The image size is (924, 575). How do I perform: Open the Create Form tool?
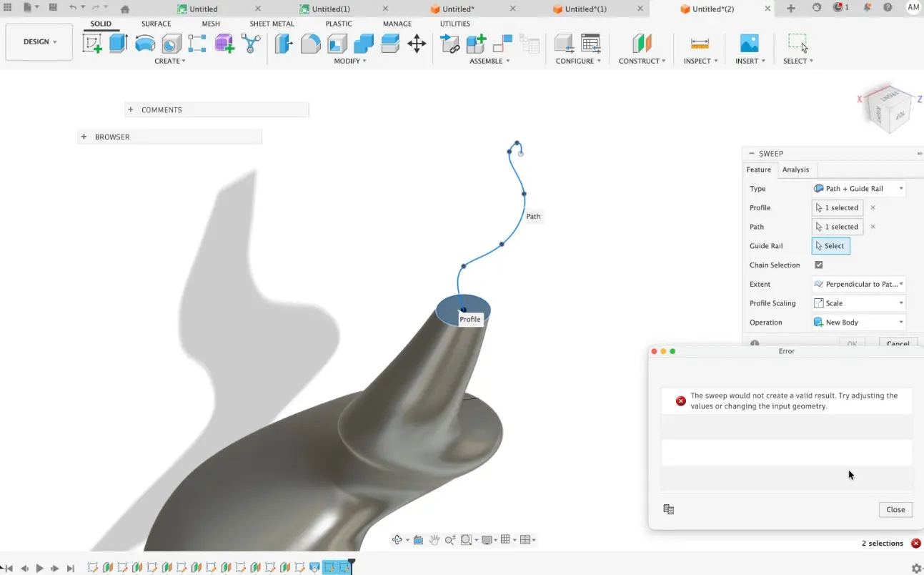tap(223, 44)
